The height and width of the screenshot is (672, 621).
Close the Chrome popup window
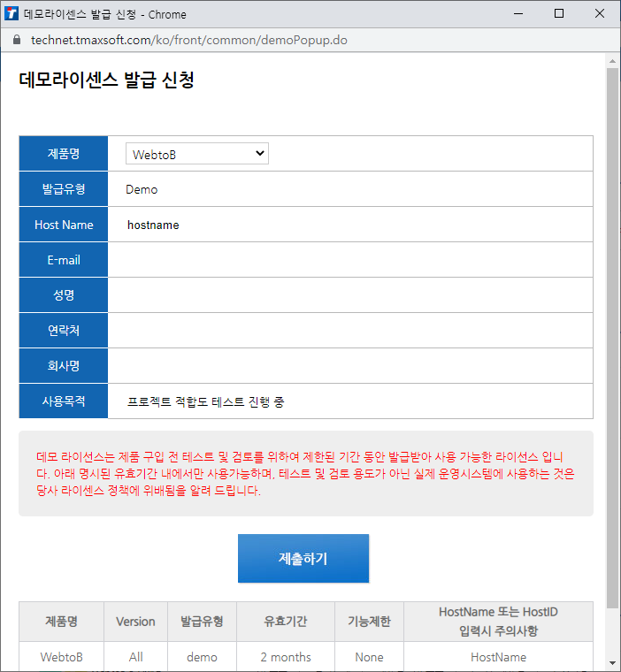click(600, 14)
